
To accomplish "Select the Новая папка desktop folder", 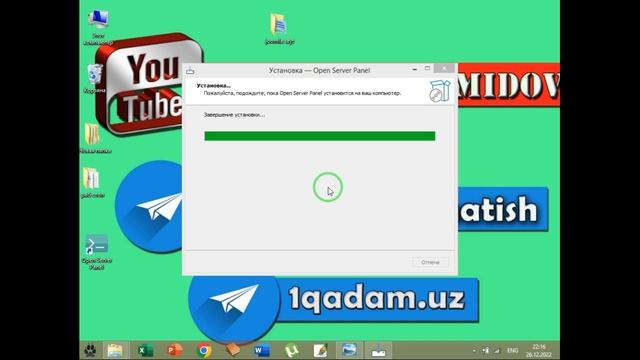I will (95, 139).
